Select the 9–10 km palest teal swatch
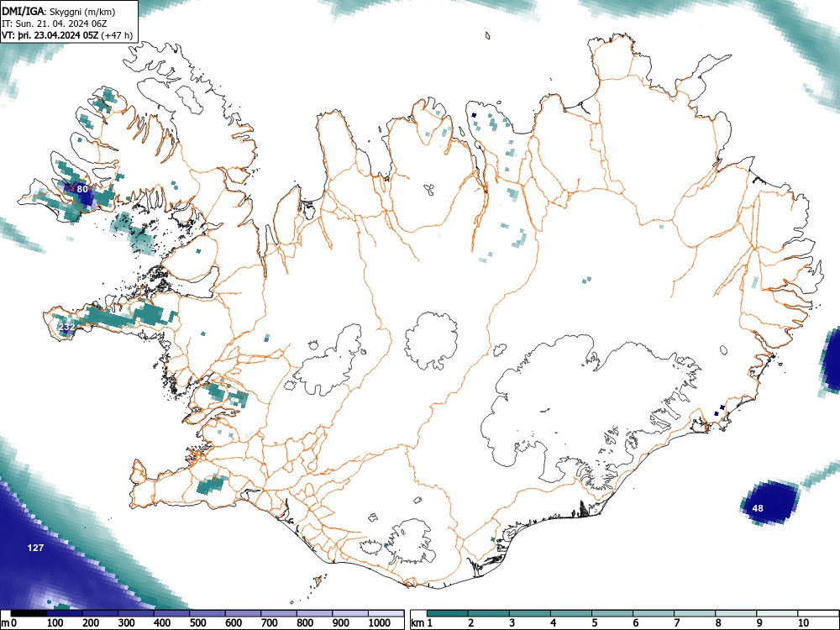Screen dimensions: 840x630 coord(777,613)
